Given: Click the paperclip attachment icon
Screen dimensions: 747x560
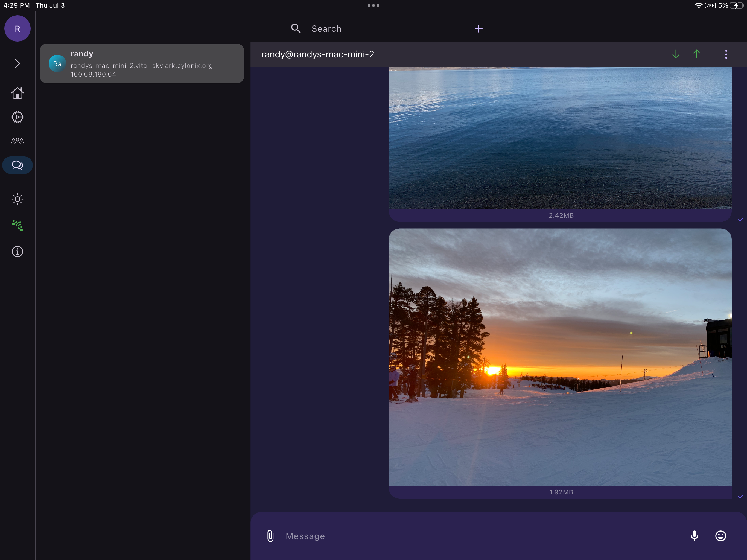Looking at the screenshot, I should pos(270,536).
